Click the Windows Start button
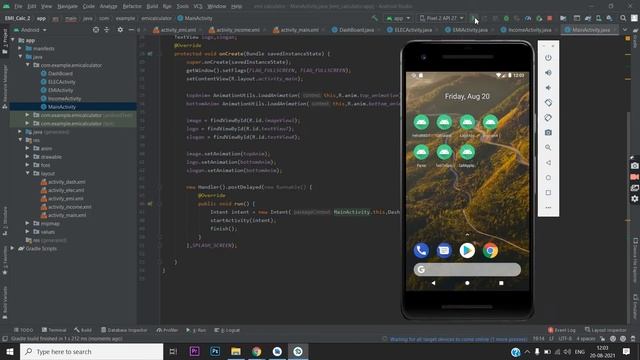The height and width of the screenshot is (360, 640). point(10,351)
